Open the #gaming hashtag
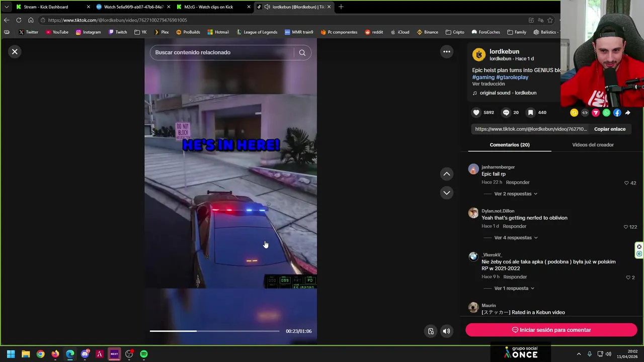 point(483,77)
